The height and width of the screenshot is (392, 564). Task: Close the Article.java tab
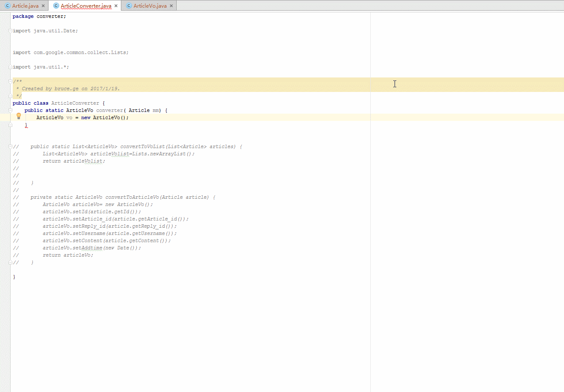[x=43, y=6]
